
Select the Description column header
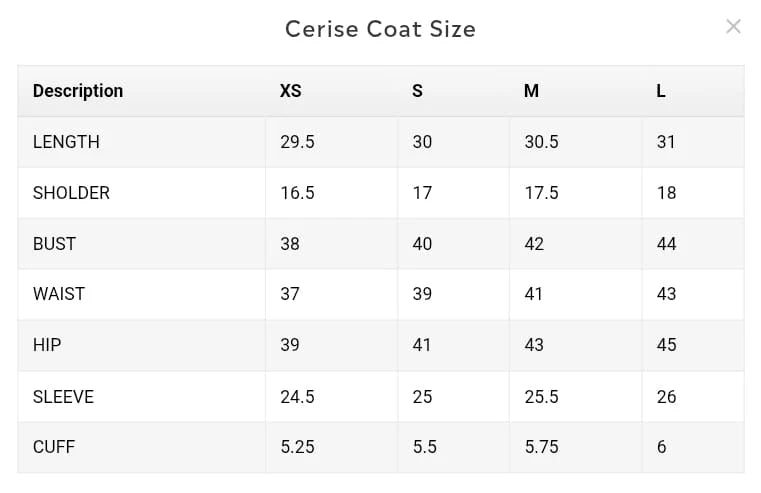click(78, 91)
